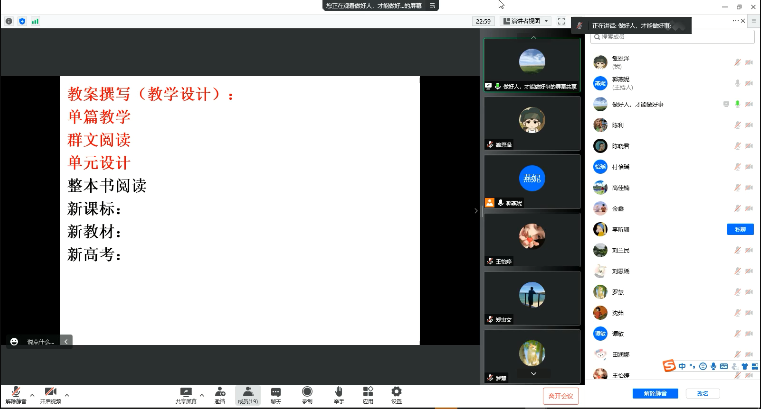Click the 举手 raise hand icon
The width and height of the screenshot is (761, 409).
338,391
